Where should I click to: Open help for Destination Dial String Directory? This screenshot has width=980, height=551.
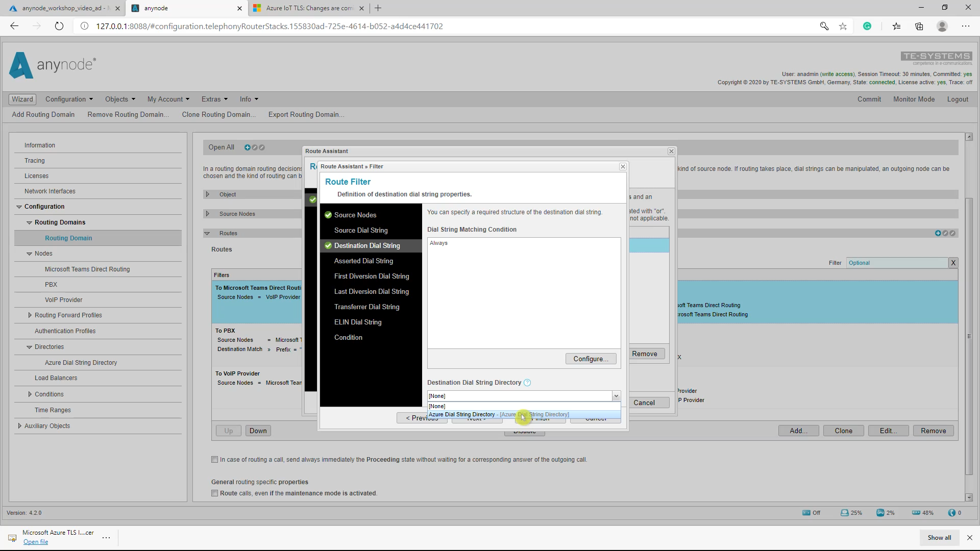527,383
